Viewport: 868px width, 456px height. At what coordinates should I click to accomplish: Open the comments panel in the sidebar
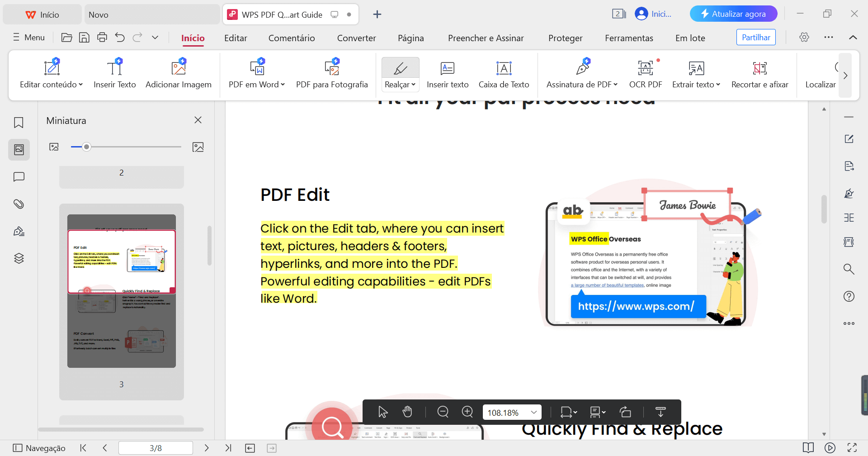[19, 176]
